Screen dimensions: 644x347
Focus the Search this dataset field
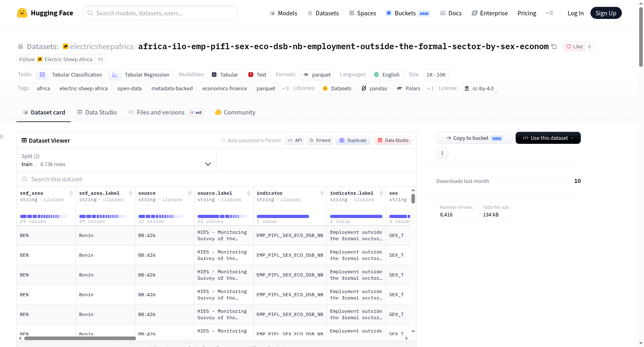click(217, 179)
